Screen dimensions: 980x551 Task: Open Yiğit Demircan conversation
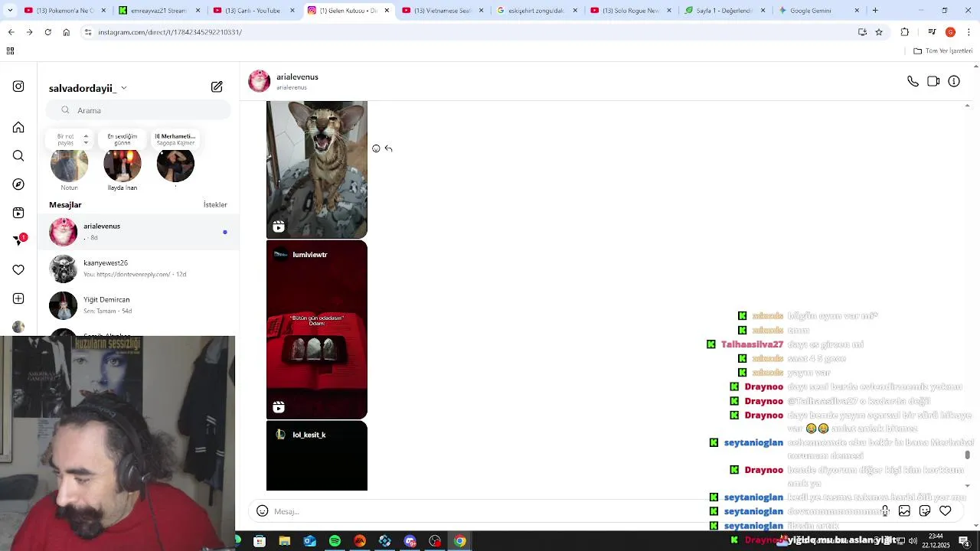[x=139, y=305]
